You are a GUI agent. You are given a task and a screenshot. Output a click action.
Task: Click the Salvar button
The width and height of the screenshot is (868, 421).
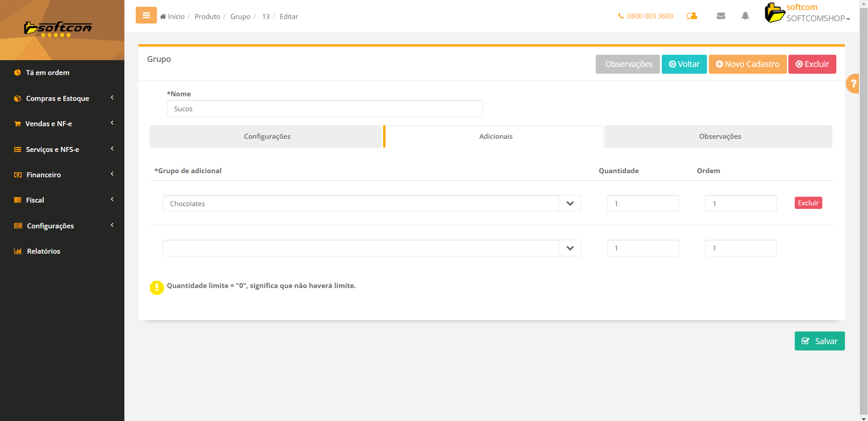pyautogui.click(x=819, y=341)
